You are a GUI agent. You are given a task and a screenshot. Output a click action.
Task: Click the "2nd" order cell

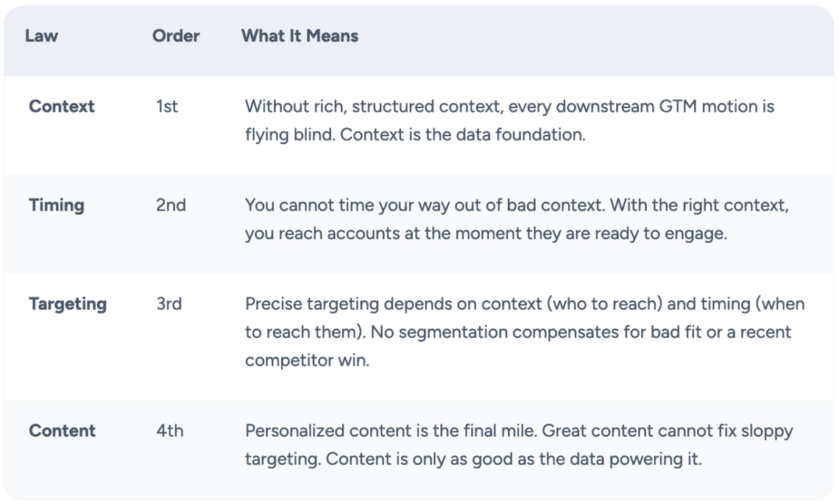(171, 205)
